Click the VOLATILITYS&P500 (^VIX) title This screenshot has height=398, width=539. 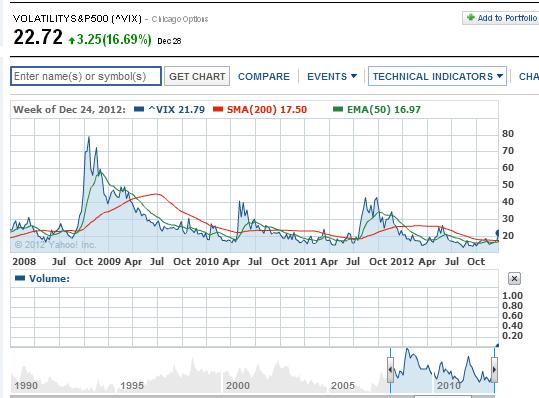click(x=77, y=19)
